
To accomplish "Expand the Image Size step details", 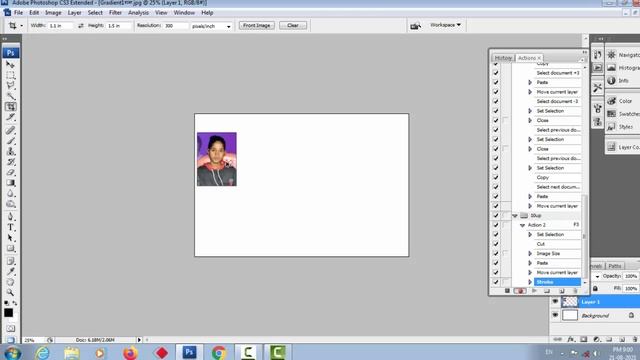I will [530, 253].
